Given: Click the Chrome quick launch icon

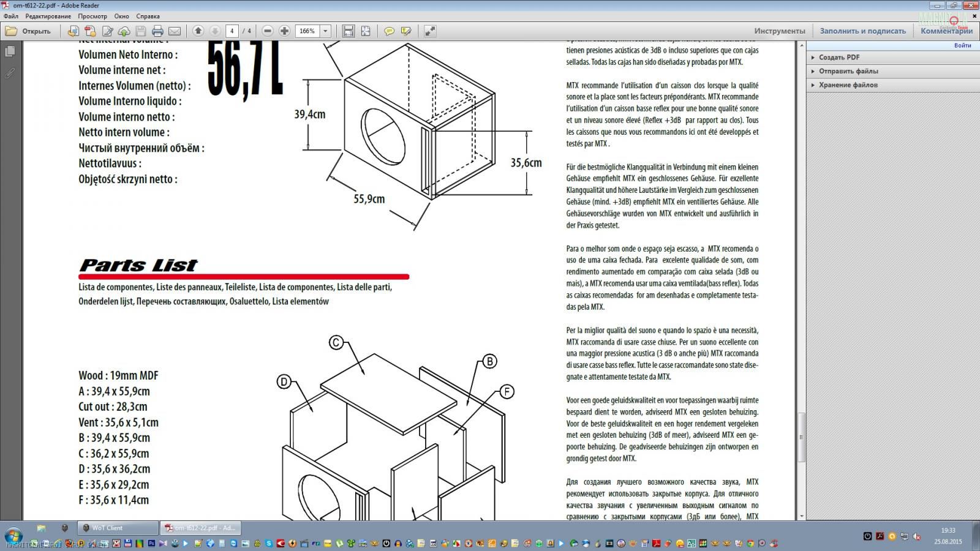Looking at the screenshot, I should click(750, 543).
